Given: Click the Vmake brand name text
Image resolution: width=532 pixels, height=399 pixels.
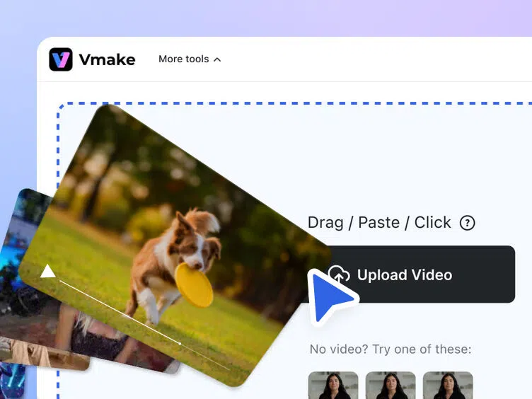Looking at the screenshot, I should 108,59.
